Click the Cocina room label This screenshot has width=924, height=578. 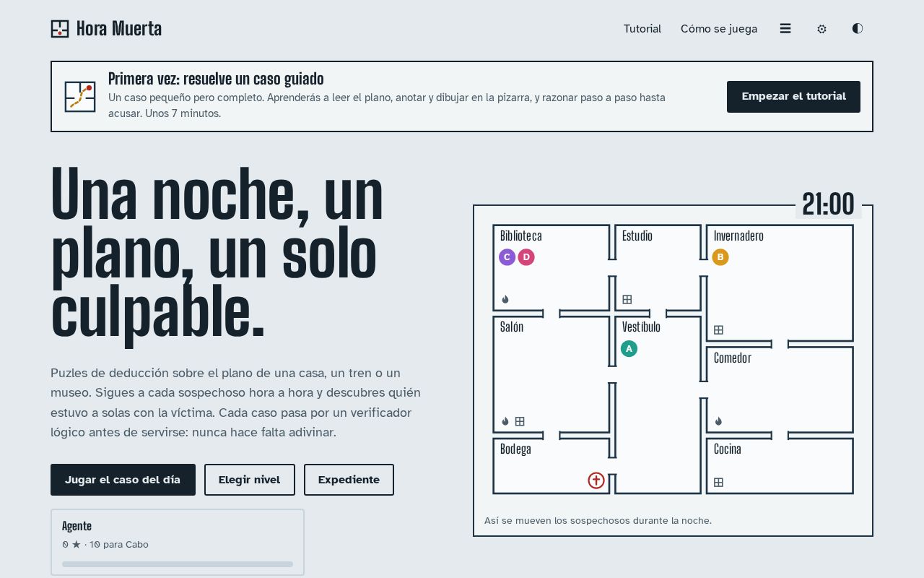728,449
